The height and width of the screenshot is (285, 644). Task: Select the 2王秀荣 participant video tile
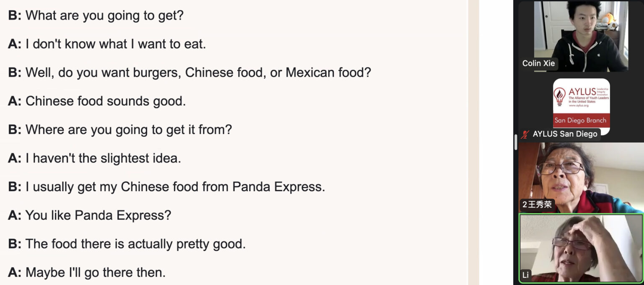pyautogui.click(x=581, y=178)
